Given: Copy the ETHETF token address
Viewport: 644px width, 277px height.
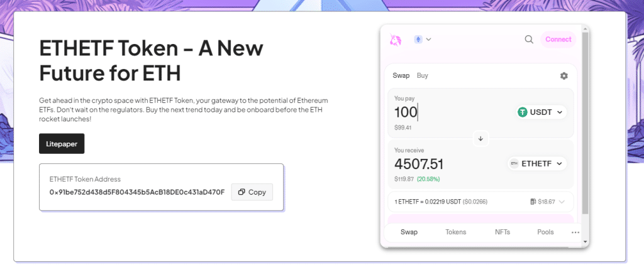Looking at the screenshot, I should (x=252, y=192).
